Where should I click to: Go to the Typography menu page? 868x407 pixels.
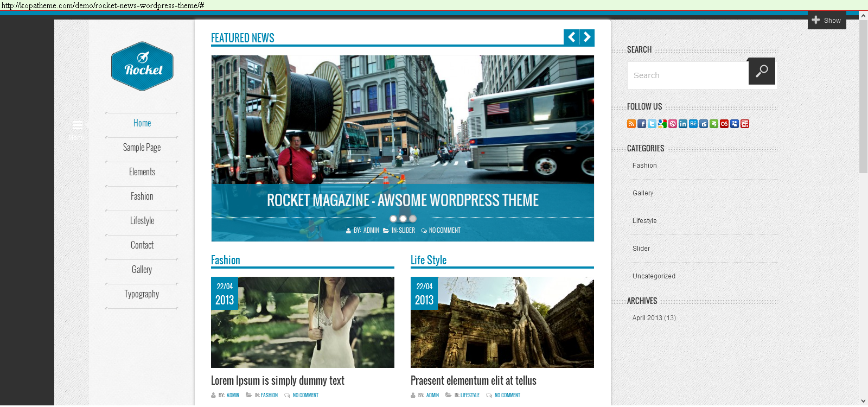point(142,294)
